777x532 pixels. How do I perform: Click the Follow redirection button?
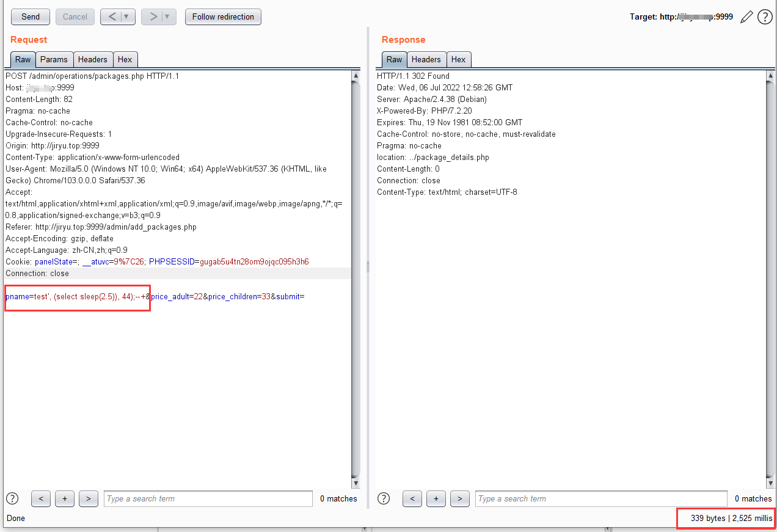pyautogui.click(x=223, y=16)
